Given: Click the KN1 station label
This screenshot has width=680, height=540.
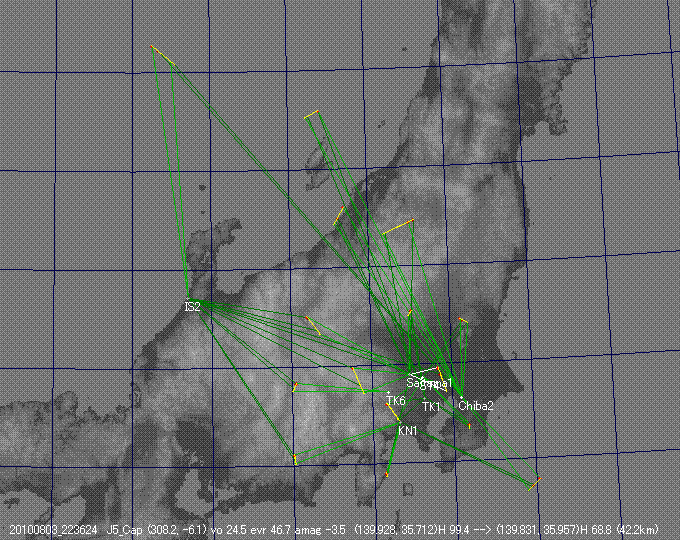Looking at the screenshot, I should (x=408, y=431).
